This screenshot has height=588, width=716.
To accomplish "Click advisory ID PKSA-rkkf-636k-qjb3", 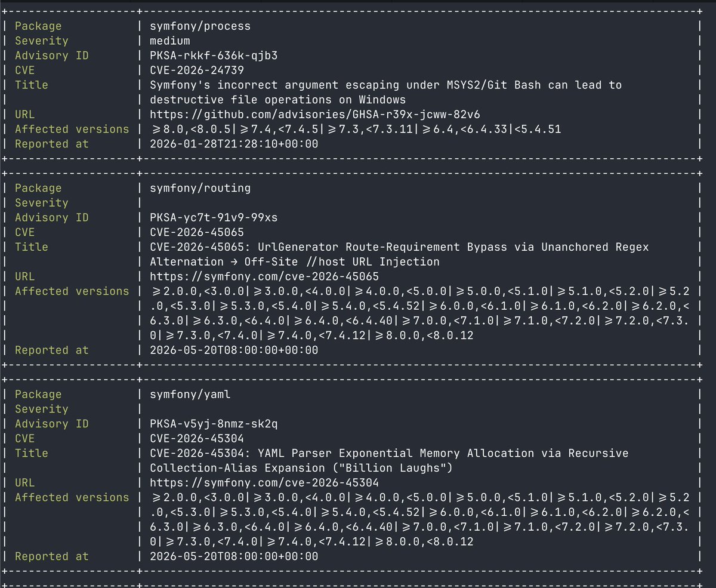I will (213, 56).
